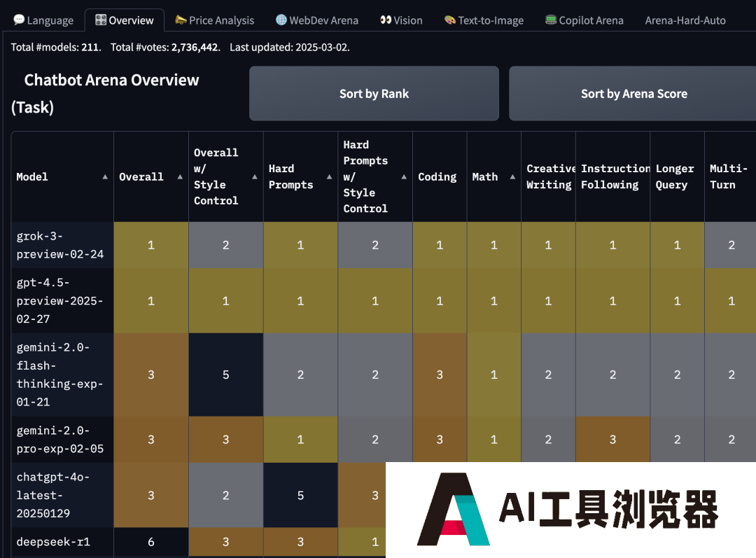This screenshot has height=558, width=756.
Task: Click the grid icon on Overview tab
Action: coord(101,20)
